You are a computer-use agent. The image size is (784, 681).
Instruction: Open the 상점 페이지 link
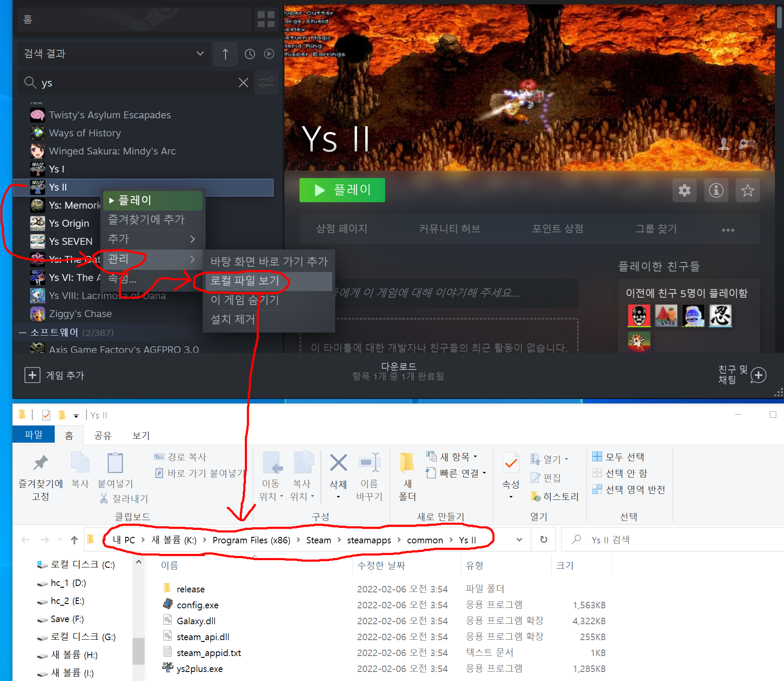(342, 229)
